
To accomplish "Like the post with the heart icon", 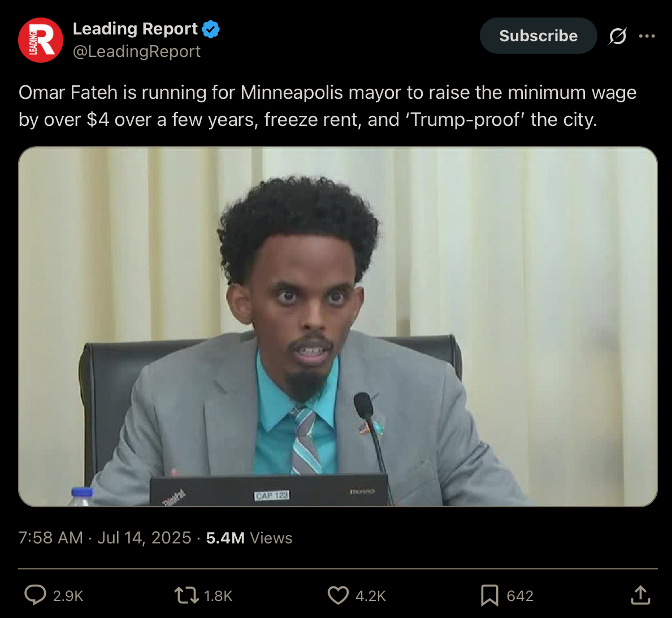I will (x=338, y=595).
